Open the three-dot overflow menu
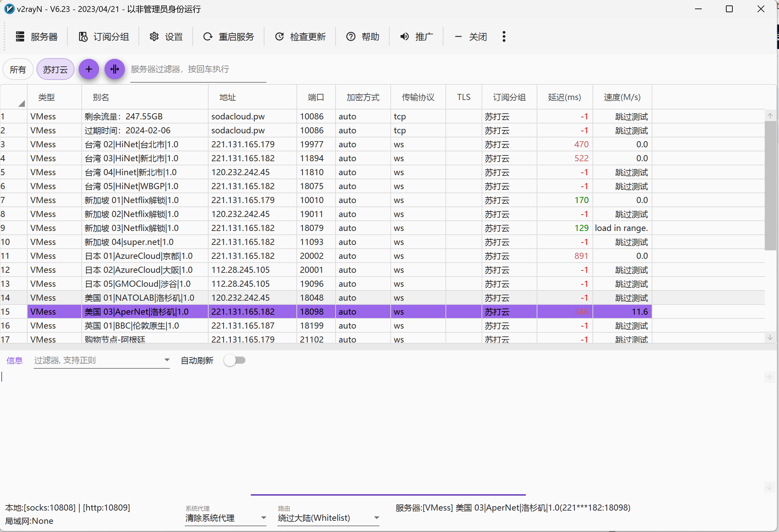779x532 pixels. coord(504,36)
